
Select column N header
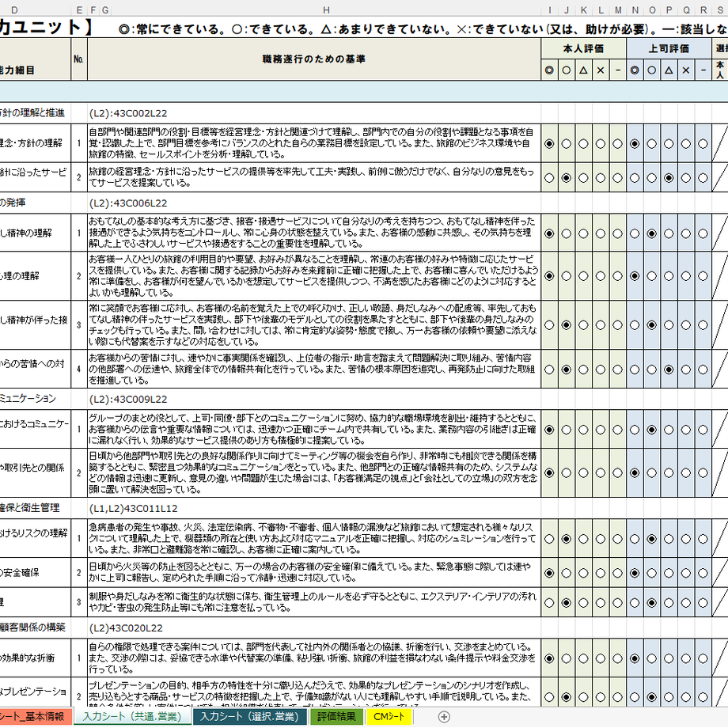click(635, 10)
